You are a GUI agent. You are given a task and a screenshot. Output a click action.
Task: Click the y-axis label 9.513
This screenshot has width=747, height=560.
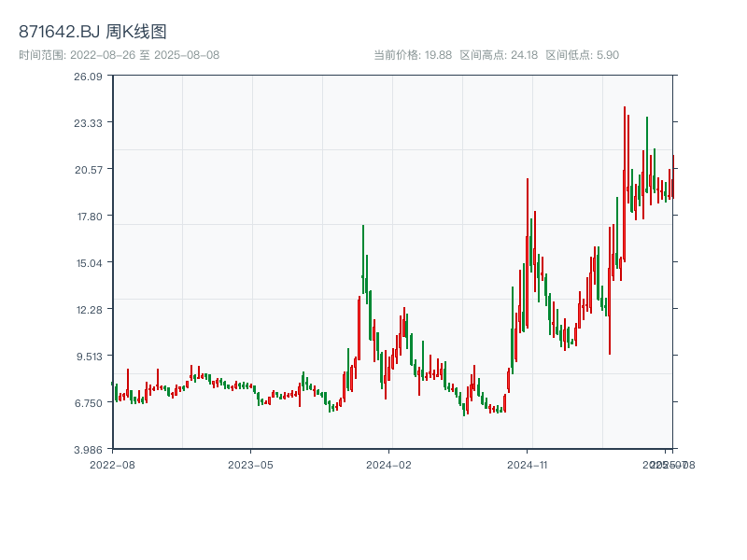(x=90, y=357)
